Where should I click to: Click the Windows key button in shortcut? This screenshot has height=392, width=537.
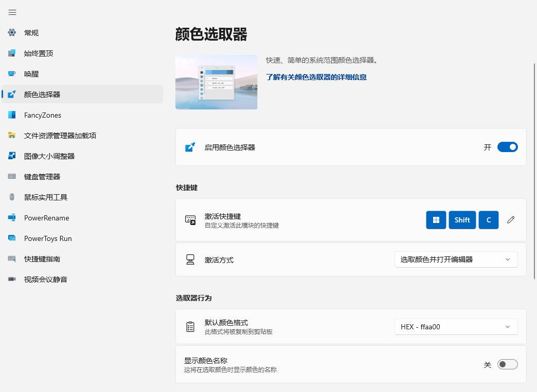click(x=436, y=220)
